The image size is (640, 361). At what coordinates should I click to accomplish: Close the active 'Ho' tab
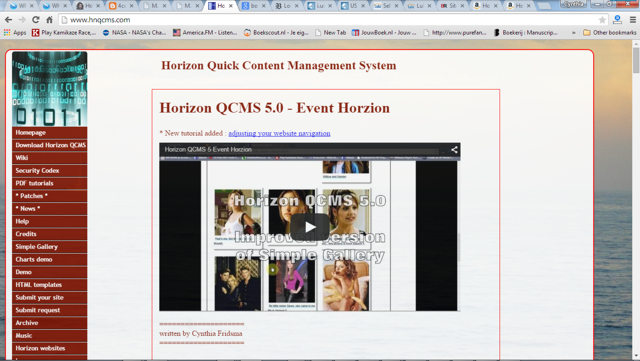(231, 6)
